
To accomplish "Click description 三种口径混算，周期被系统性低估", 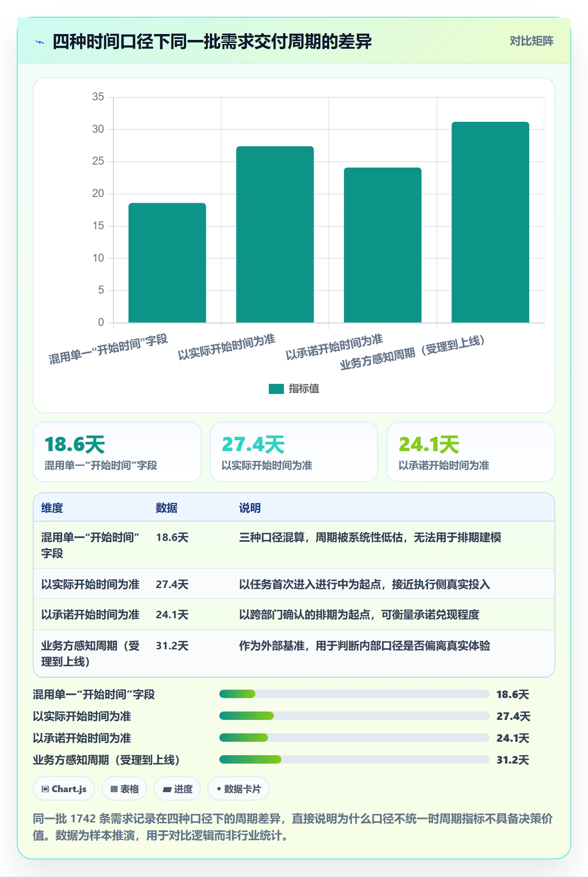I will 370,537.
